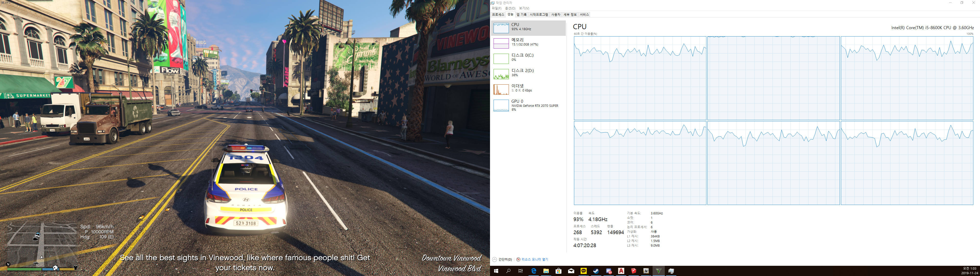Switch to the 서비스 tab
Viewport: 980px width, 276px height.
(584, 15)
